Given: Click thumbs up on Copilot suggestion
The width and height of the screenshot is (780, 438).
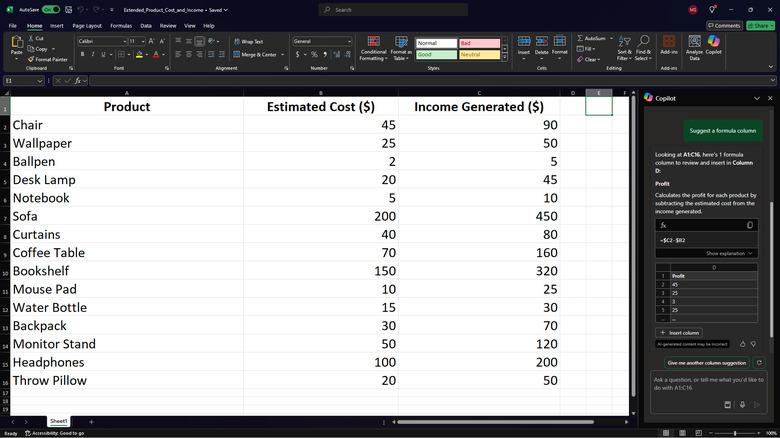Looking at the screenshot, I should click(741, 344).
